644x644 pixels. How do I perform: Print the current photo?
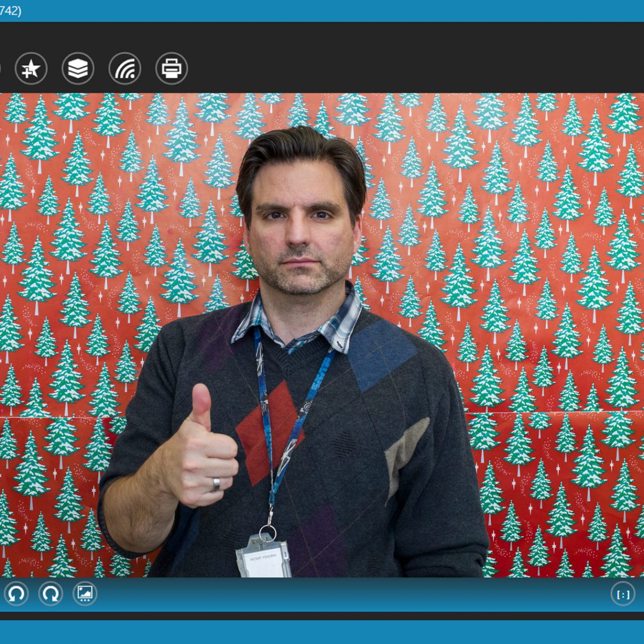point(172,69)
